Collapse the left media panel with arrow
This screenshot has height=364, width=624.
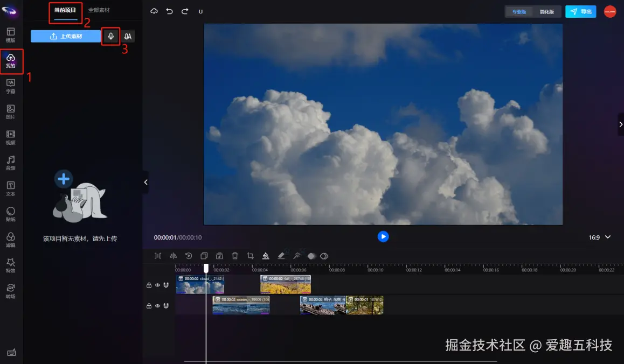(145, 183)
